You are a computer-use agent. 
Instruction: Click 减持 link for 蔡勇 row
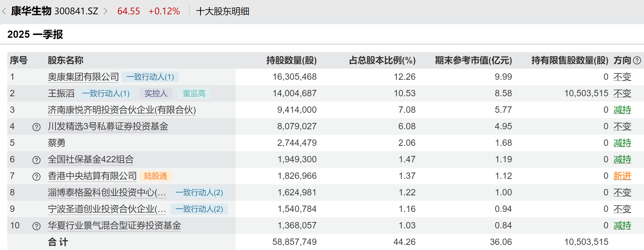[x=622, y=143]
